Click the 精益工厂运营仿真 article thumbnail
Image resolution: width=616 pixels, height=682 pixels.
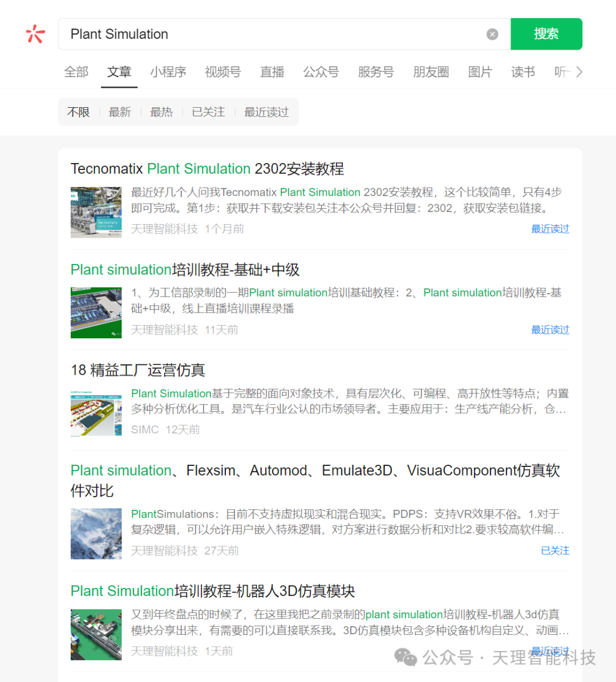pos(96,413)
